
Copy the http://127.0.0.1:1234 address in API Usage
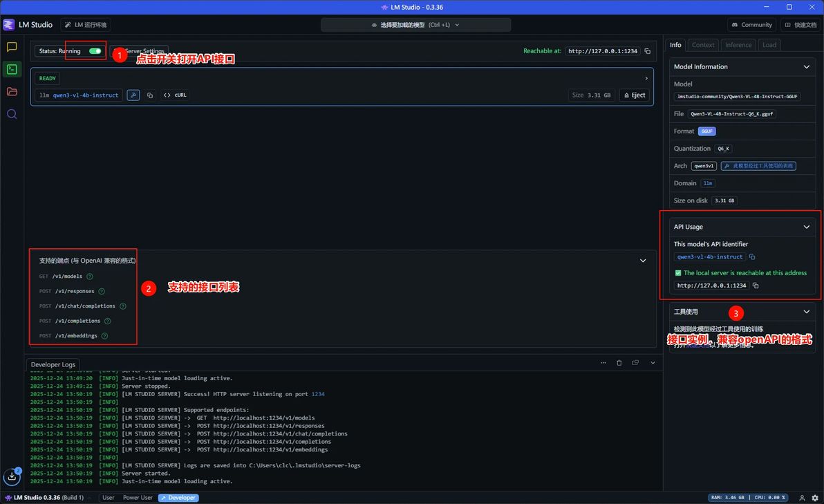pos(755,286)
